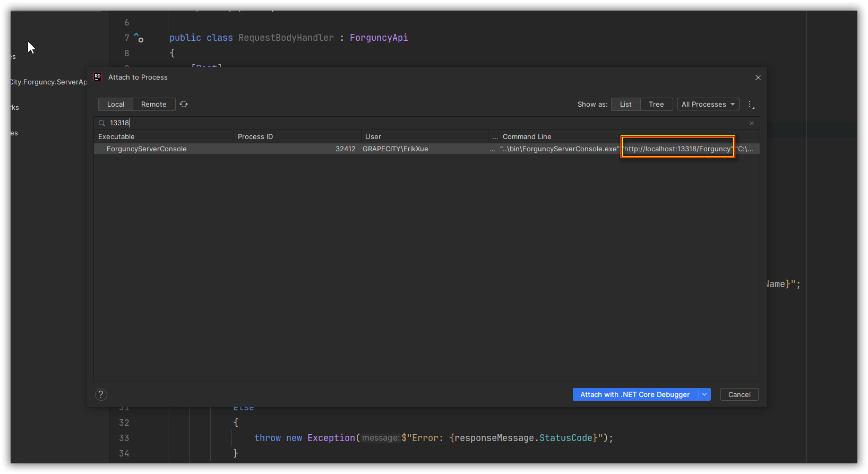Switch to the Remote processes tab
The height and width of the screenshot is (474, 868).
coord(153,105)
